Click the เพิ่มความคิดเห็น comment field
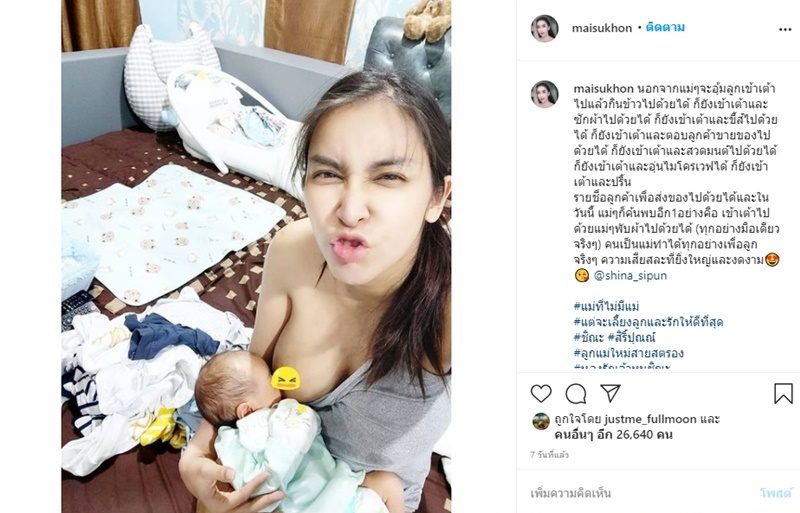Screen dimensions: 800x513 [x=638, y=493]
